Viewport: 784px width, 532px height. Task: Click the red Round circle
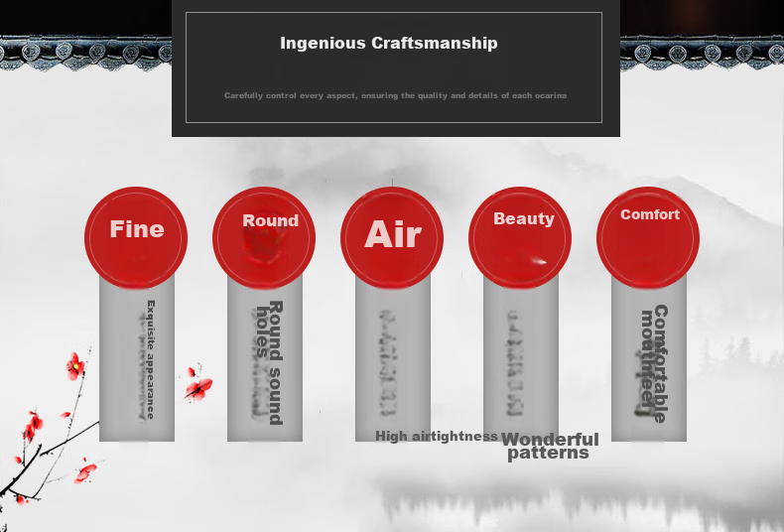pos(264,238)
